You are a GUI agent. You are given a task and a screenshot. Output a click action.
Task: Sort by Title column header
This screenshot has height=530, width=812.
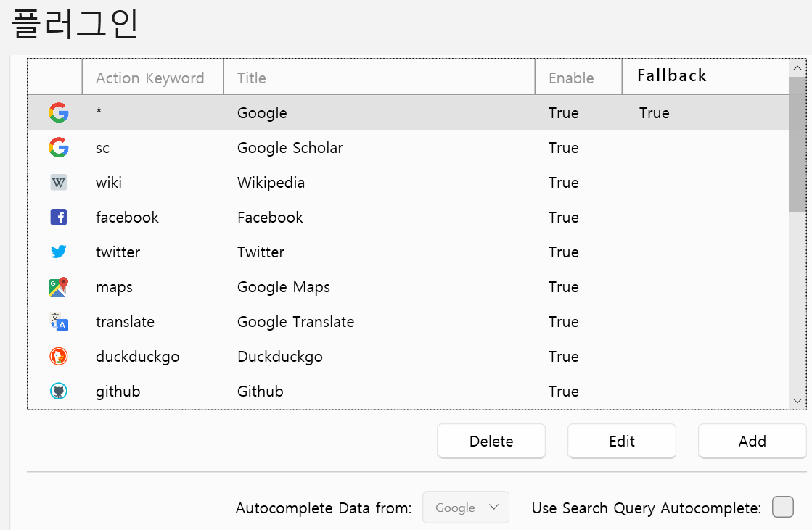pyautogui.click(x=379, y=77)
